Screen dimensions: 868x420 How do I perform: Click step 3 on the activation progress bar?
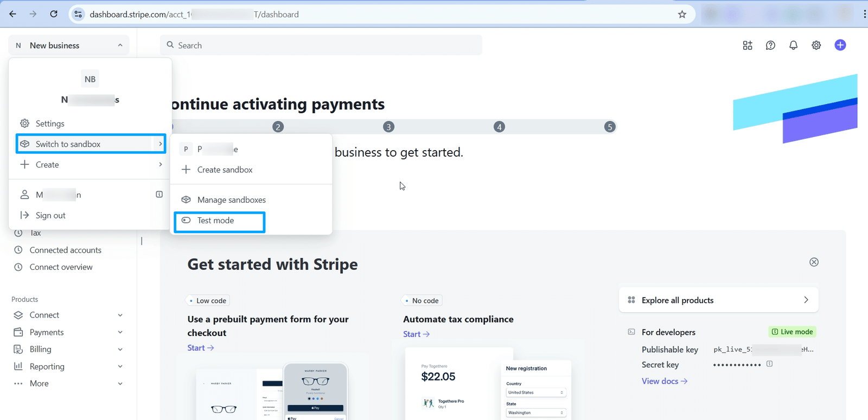point(388,127)
